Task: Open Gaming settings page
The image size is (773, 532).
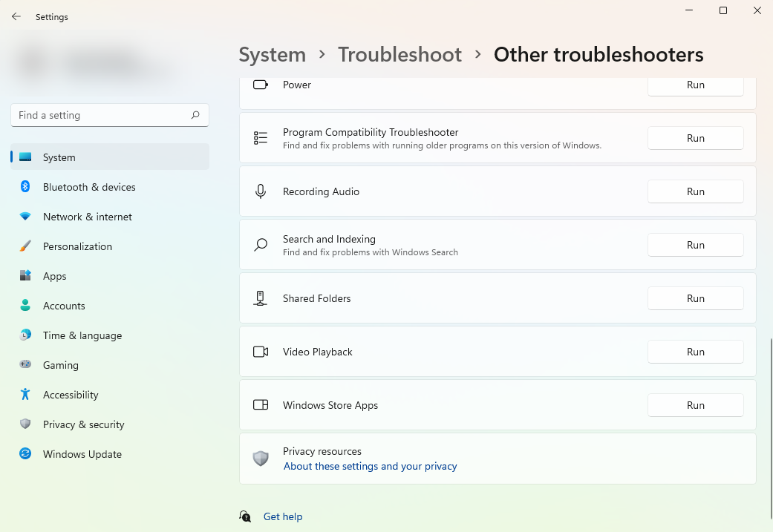Action: [x=60, y=365]
